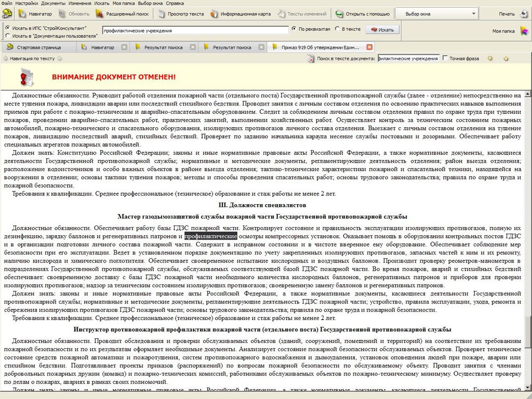This screenshot has height=399, width=532.
Task: Click the Тексты изменений toolbar button
Action: click(x=302, y=14)
